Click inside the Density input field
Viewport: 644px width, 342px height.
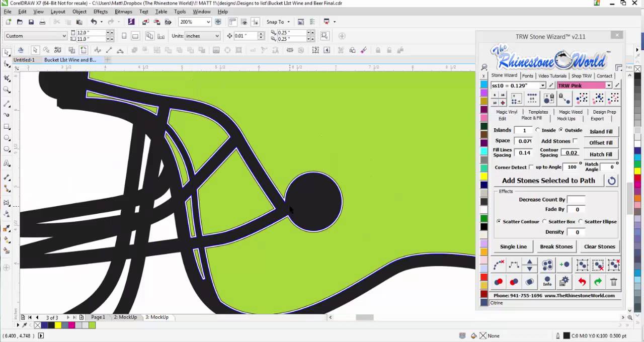(x=577, y=232)
